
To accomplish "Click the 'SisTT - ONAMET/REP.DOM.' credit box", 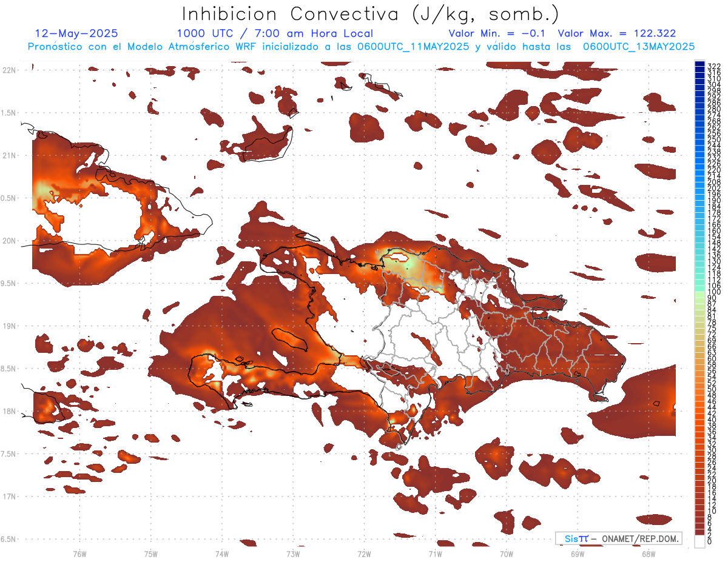I will click(619, 538).
